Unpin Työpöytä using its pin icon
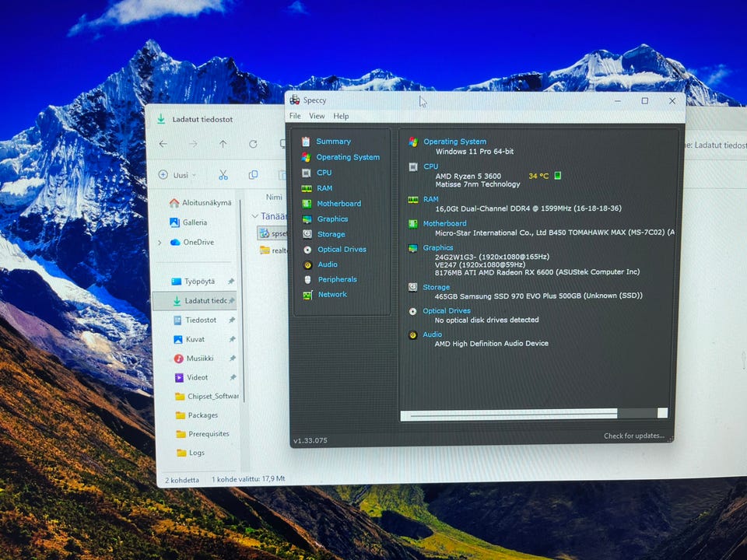 [231, 282]
